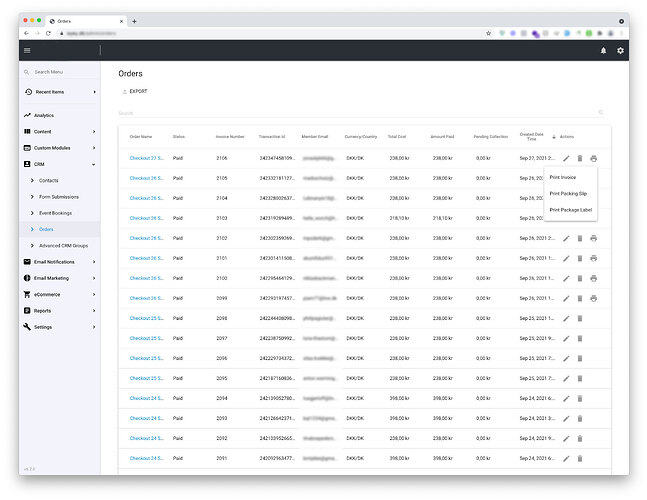
Task: Open order link for invoice 2096
Action: [146, 358]
